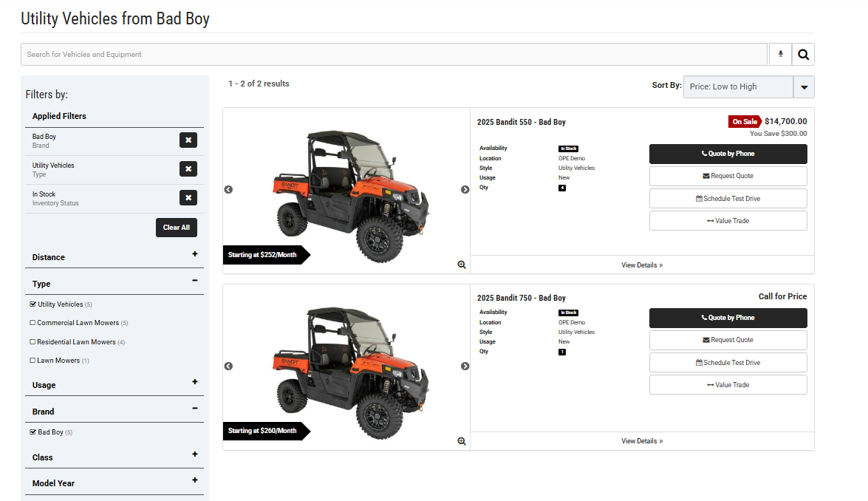Check Lawn Mowers type option
This screenshot has height=501, width=868.
(x=33, y=361)
